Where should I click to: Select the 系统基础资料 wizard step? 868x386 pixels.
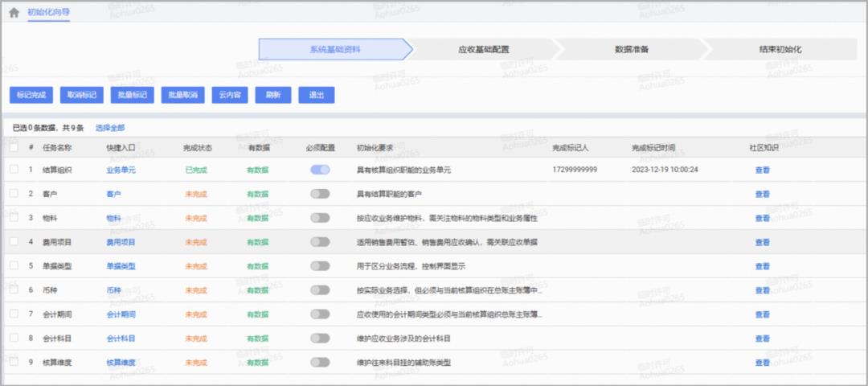[x=335, y=49]
